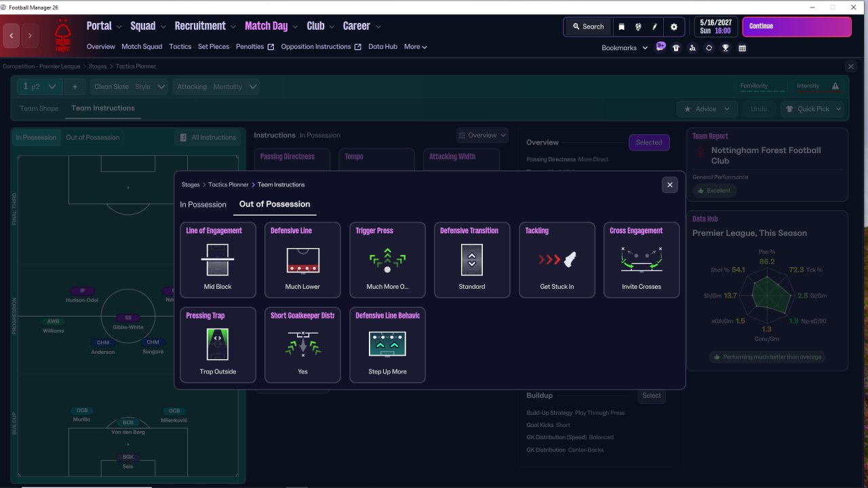Open the Defensive Line Behaviour card
This screenshot has height=488, width=868.
[x=387, y=345]
